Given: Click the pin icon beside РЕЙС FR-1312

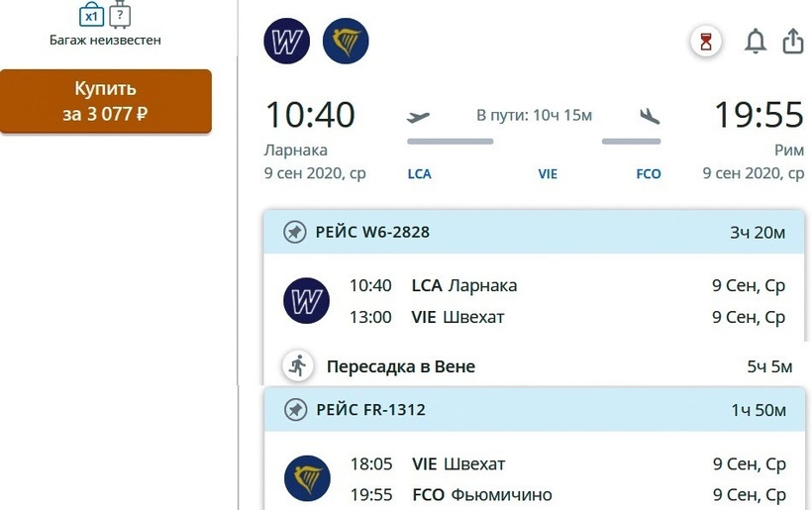Looking at the screenshot, I should (x=294, y=409).
